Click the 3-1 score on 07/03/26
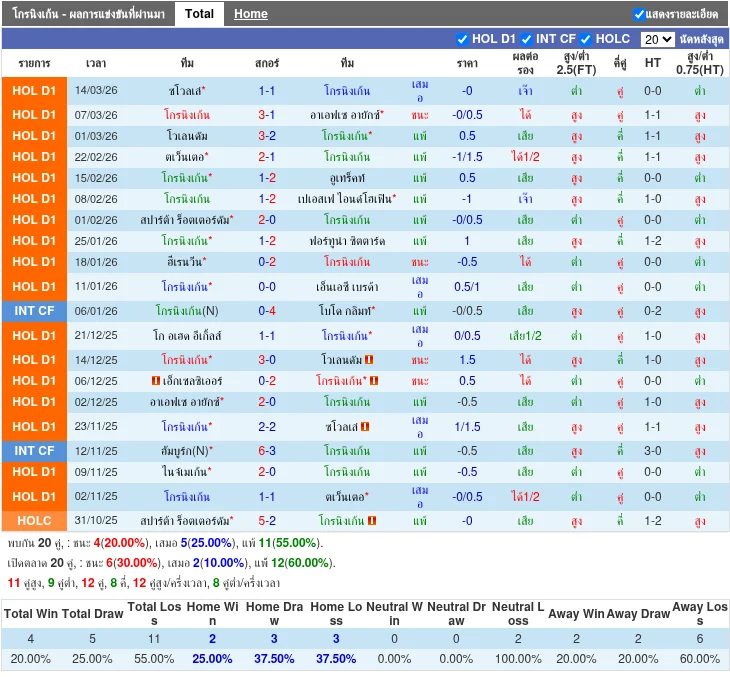This screenshot has height=677, width=730. [267, 115]
